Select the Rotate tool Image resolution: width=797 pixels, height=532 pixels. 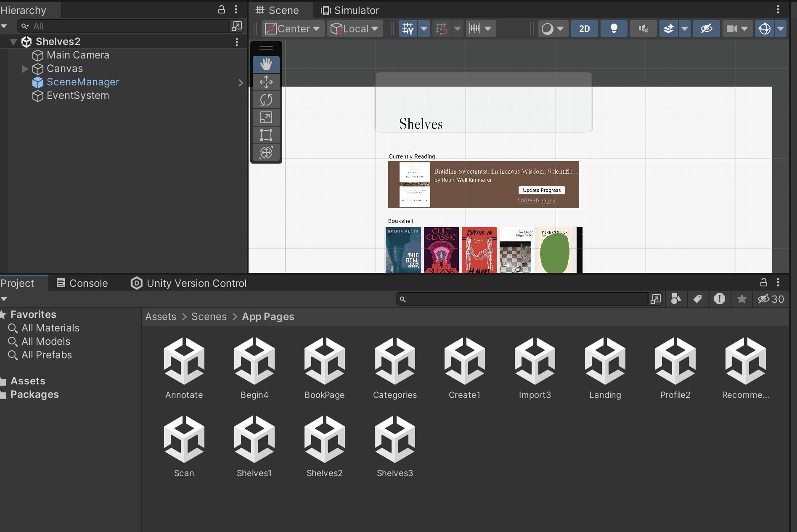pyautogui.click(x=266, y=100)
